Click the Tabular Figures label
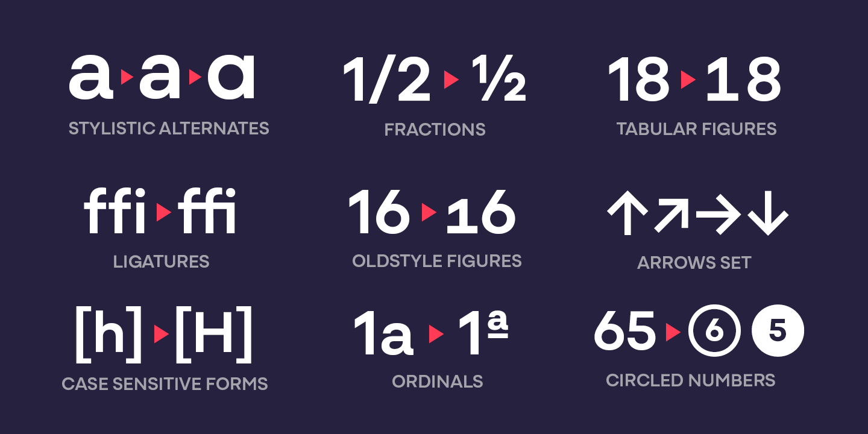The width and height of the screenshot is (868, 434). tap(696, 129)
